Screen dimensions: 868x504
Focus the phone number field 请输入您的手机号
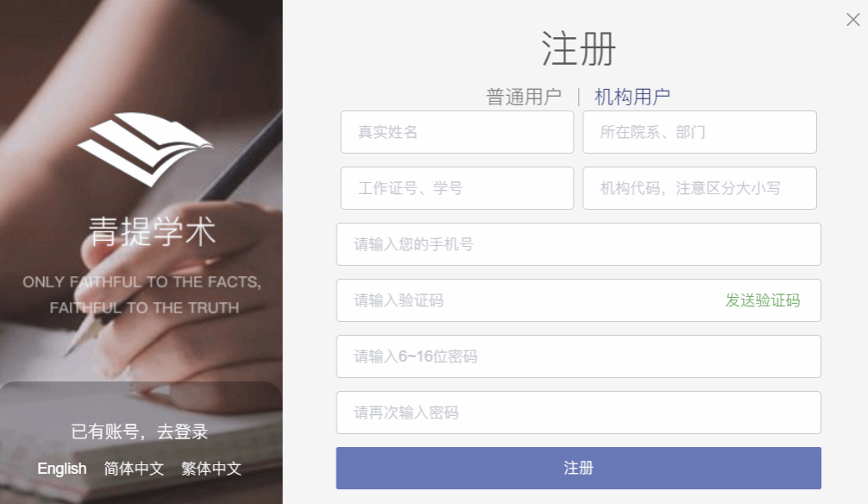point(578,244)
